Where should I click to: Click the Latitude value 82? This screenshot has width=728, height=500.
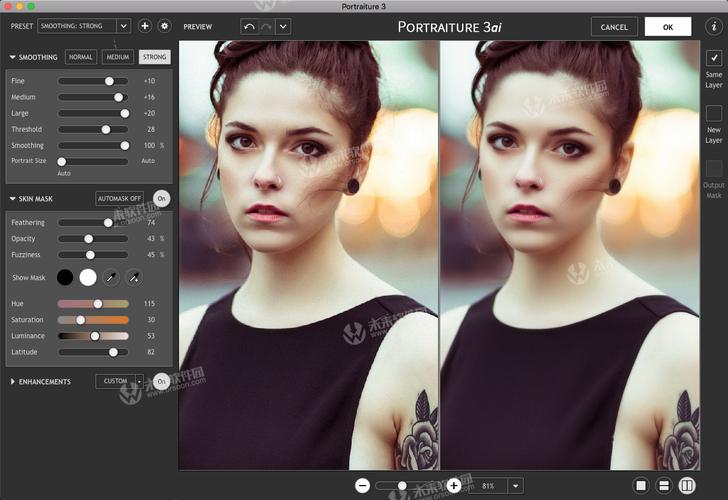[x=151, y=352]
